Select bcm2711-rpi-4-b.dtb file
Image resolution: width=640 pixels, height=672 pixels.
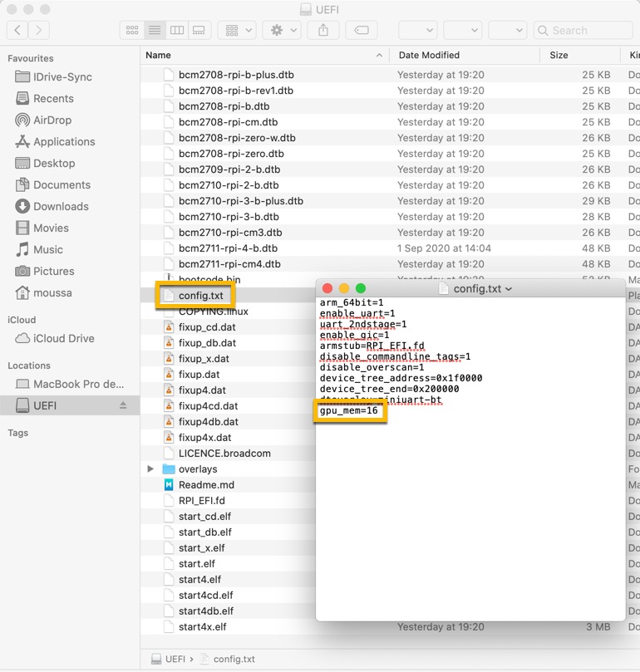pos(229,248)
